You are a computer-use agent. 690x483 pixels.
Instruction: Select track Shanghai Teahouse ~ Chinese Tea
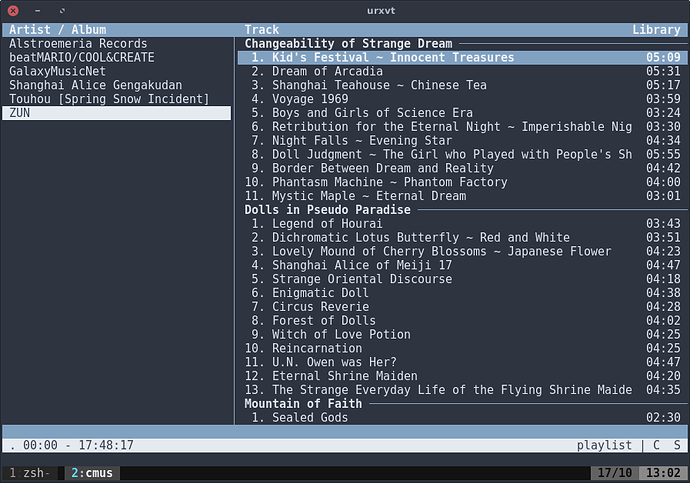coord(462,85)
